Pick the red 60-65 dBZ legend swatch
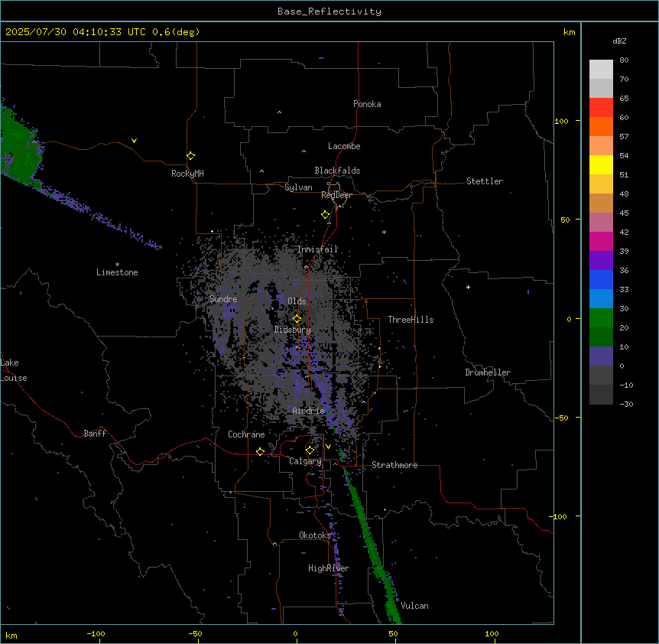 coord(601,108)
